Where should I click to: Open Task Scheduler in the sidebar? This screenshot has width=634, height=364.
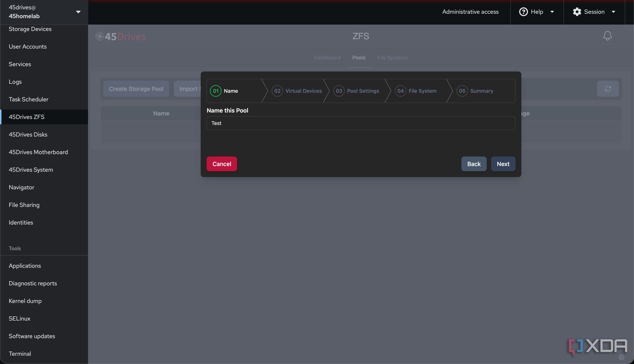[x=44, y=99]
